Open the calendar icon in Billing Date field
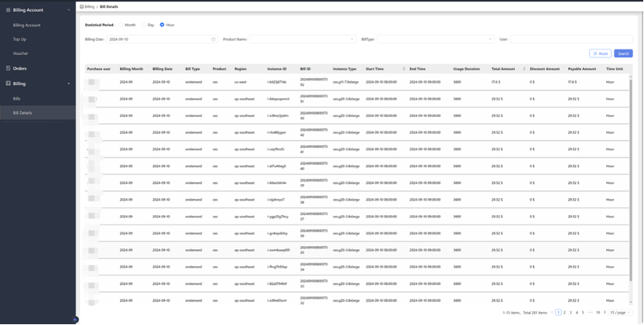644x325 pixels. (x=213, y=39)
